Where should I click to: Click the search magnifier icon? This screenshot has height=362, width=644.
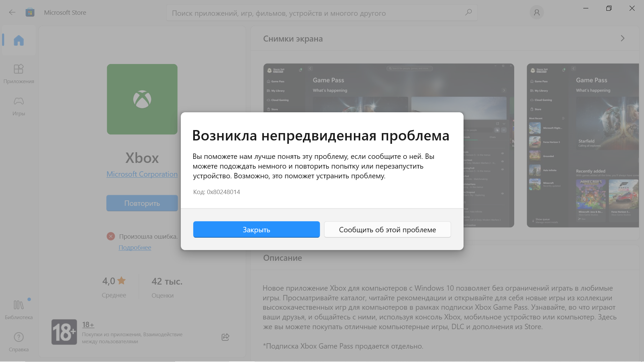(468, 12)
